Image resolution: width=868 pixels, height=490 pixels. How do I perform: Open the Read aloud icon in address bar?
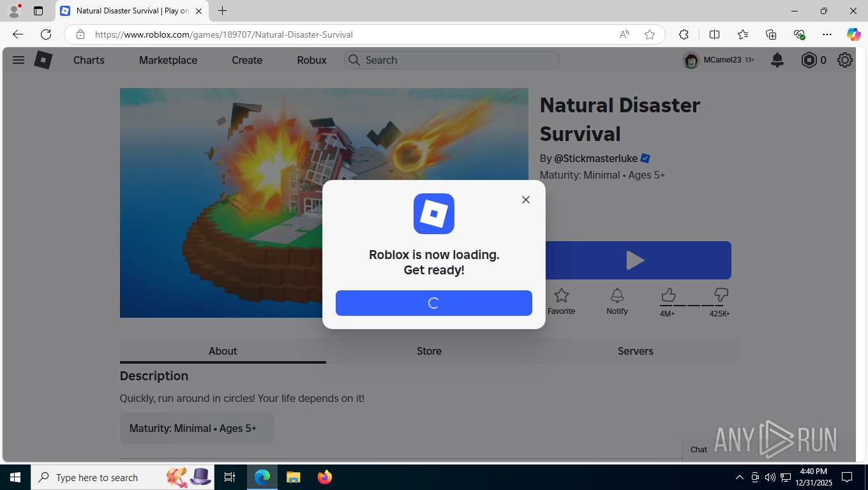pos(624,34)
